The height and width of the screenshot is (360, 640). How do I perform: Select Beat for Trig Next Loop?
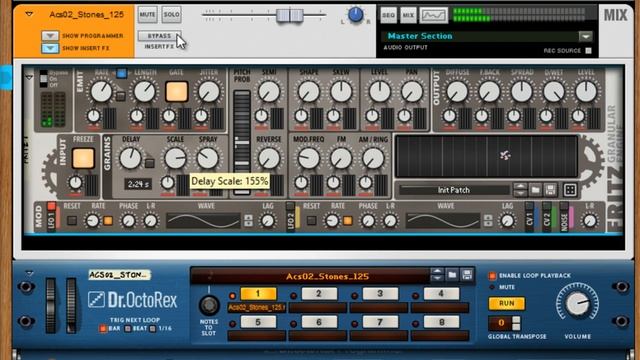pyautogui.click(x=128, y=329)
